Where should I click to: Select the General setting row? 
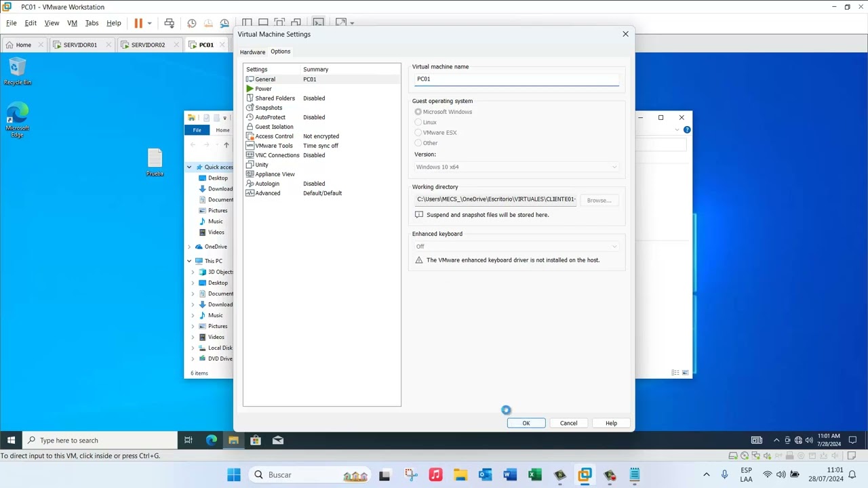[x=321, y=79]
